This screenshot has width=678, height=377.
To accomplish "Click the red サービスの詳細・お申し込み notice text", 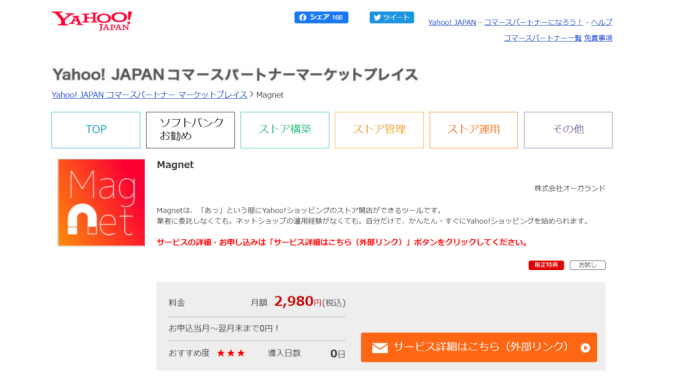I will tap(342, 242).
